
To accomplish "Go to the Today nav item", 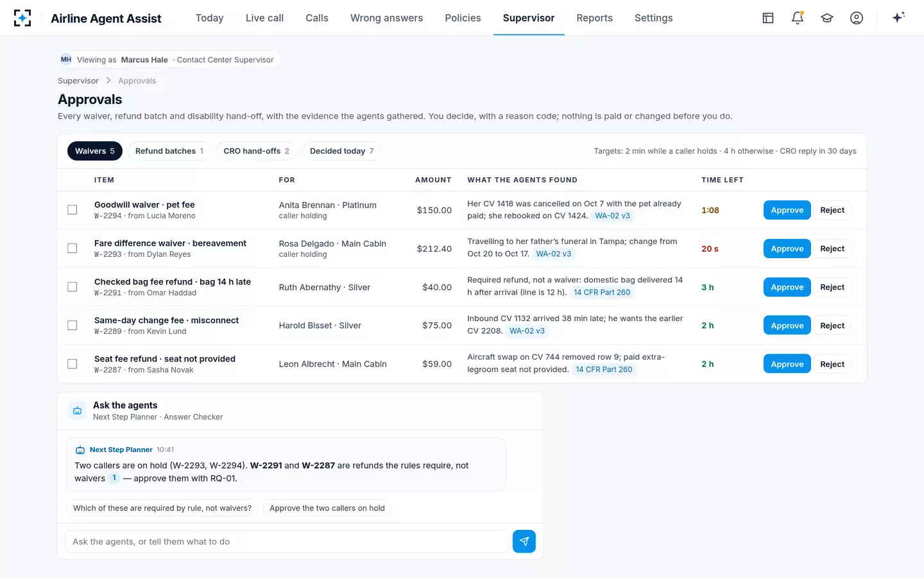I will 209,18.
